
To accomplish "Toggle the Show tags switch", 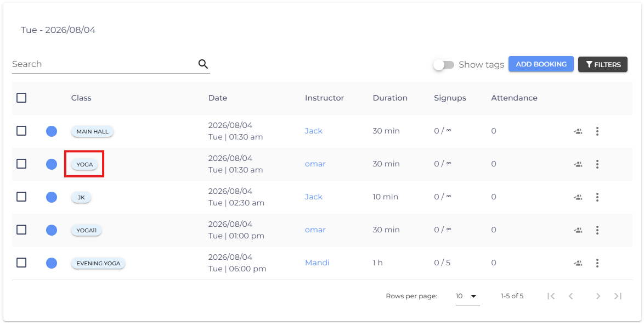I will point(444,65).
